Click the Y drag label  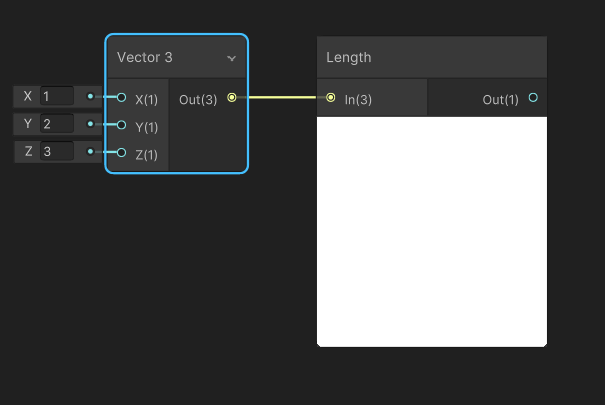(x=27, y=124)
